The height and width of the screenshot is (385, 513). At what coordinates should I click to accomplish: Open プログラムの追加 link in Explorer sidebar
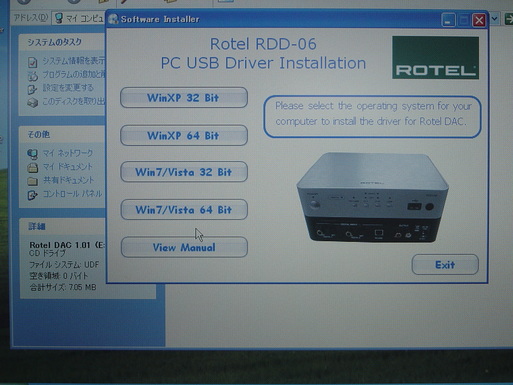74,74
